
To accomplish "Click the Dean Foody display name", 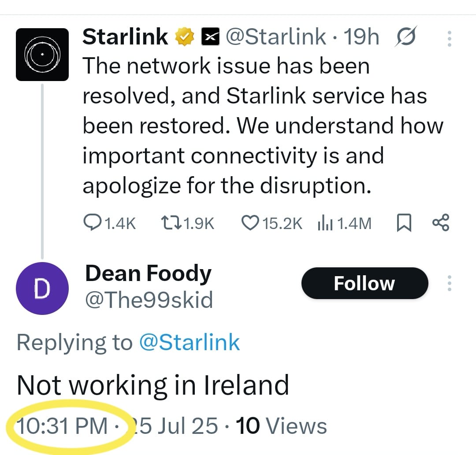I will click(x=148, y=274).
